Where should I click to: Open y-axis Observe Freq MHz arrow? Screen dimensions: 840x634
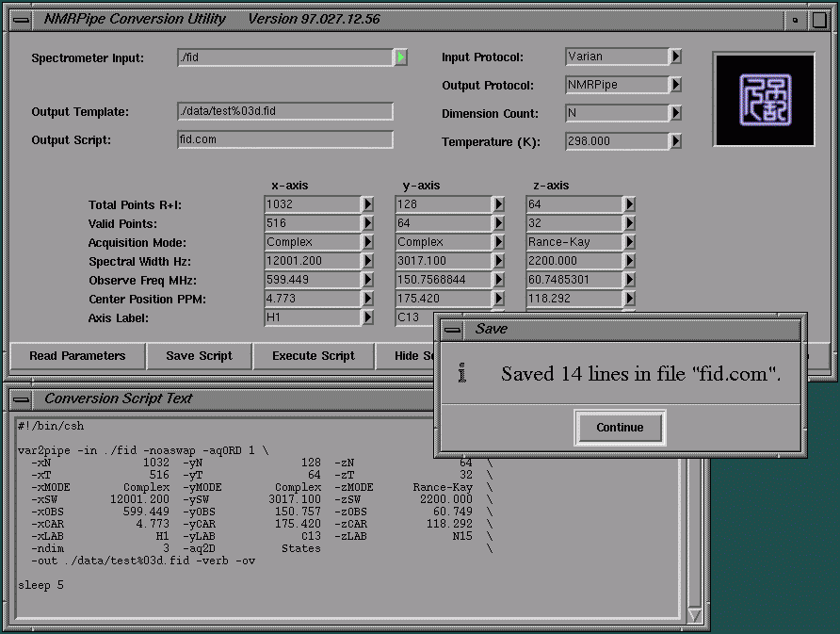click(x=499, y=280)
